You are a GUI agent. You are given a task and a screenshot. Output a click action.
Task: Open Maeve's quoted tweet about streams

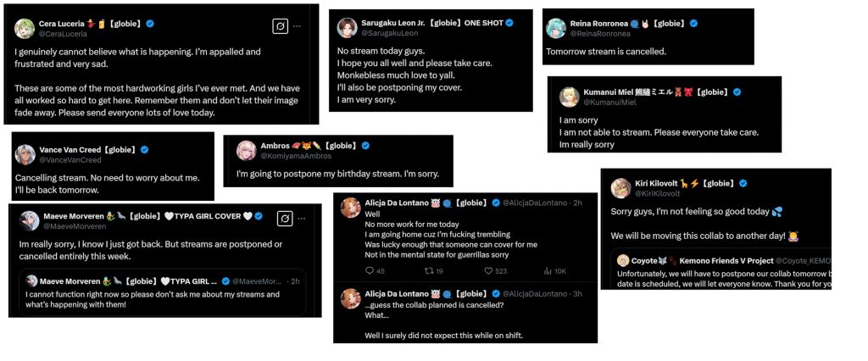click(162, 290)
